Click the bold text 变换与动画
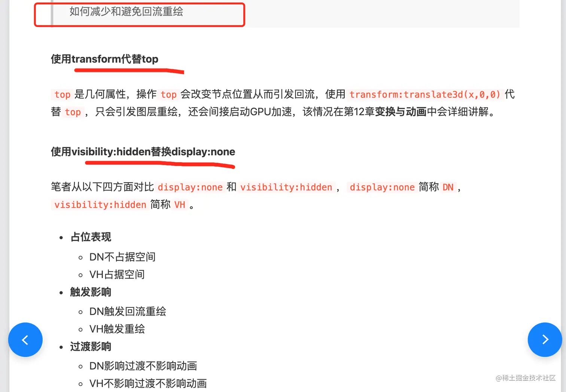 click(x=401, y=111)
